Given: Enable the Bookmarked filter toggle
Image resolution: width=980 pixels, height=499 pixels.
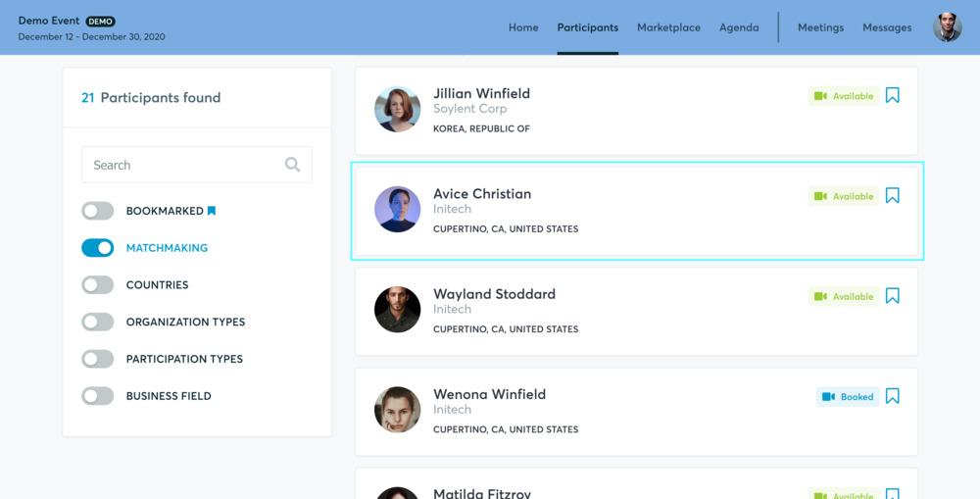Looking at the screenshot, I should point(97,211).
